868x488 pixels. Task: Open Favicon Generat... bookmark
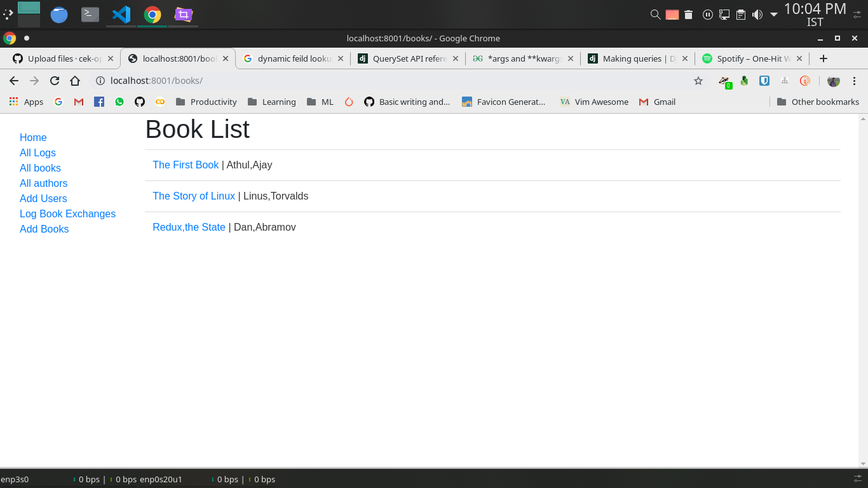coord(504,102)
